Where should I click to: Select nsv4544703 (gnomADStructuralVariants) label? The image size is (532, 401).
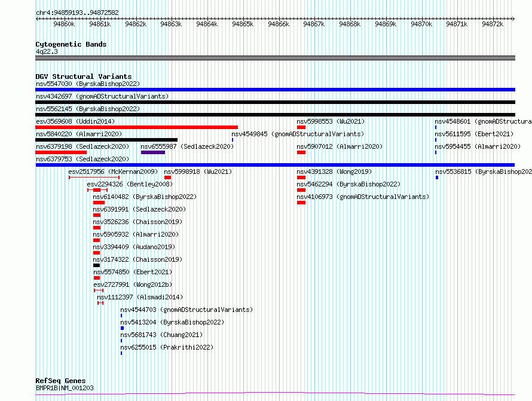[186, 310]
